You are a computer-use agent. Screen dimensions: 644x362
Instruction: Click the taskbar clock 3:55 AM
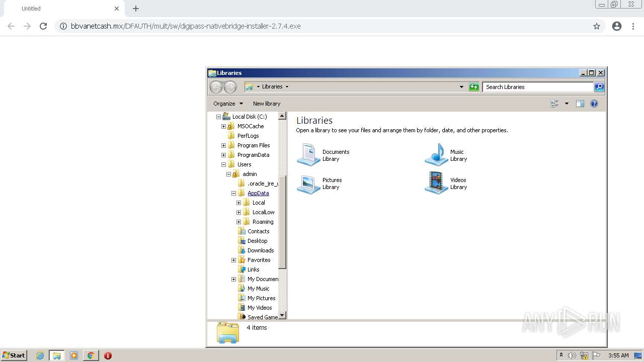618,355
